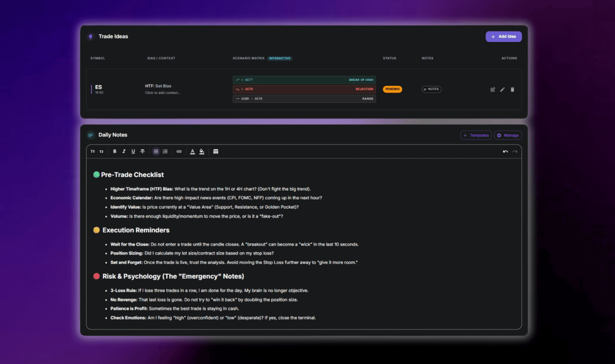This screenshot has width=615, height=364.
Task: Undo the last edit in Daily Notes
Action: pos(505,151)
